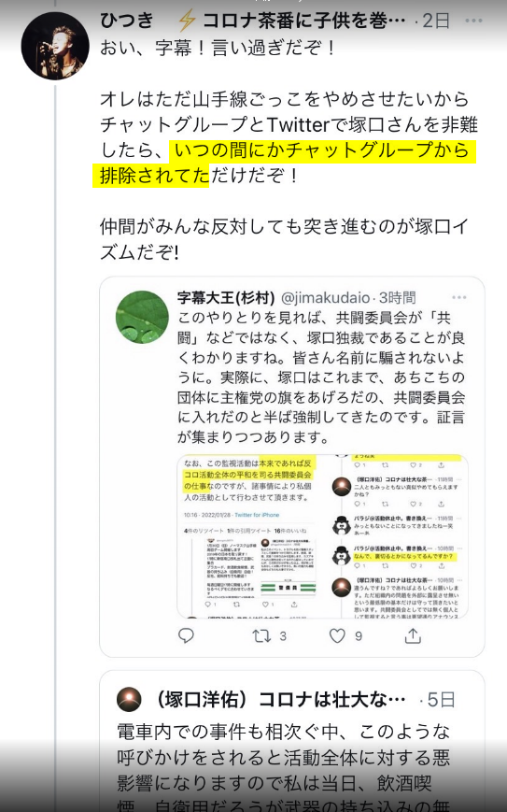
Task: Open the ひつき display name
Action: coord(127,21)
